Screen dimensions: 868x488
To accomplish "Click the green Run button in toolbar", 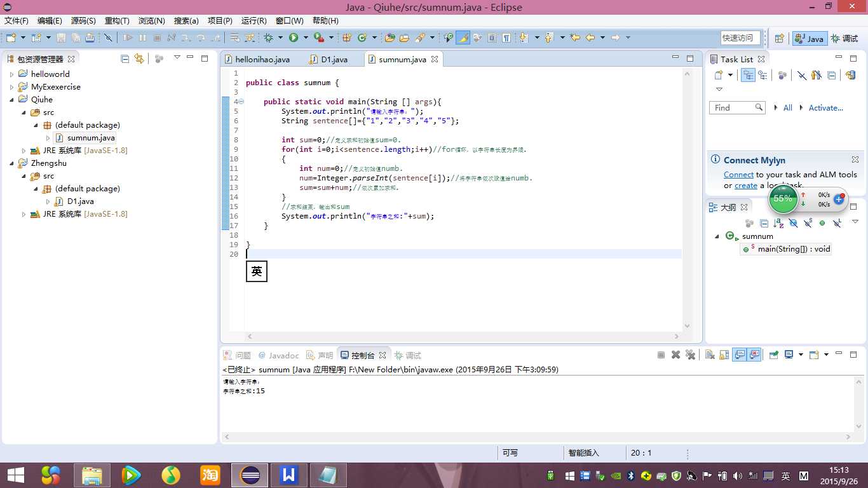I will click(x=294, y=38).
